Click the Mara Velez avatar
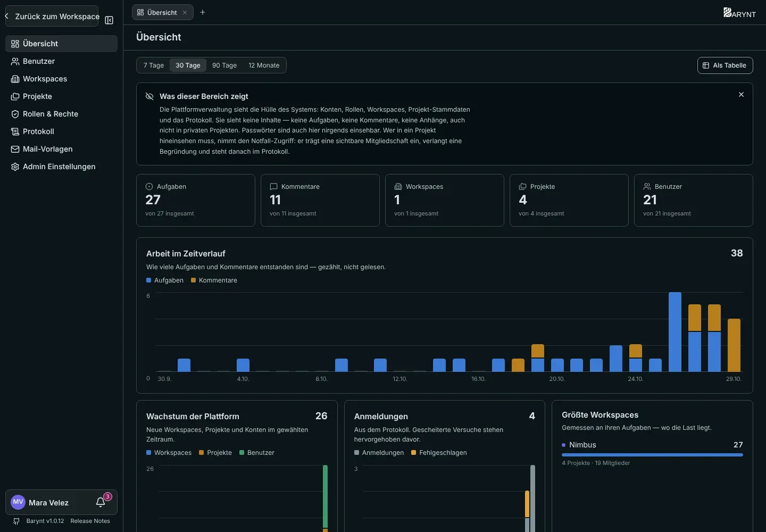Image resolution: width=766 pixels, height=532 pixels. [x=18, y=502]
